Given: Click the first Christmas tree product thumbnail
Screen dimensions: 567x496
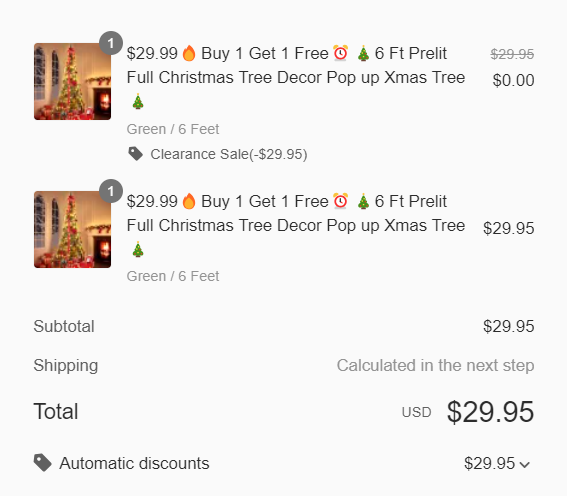Looking at the screenshot, I should tap(72, 81).
